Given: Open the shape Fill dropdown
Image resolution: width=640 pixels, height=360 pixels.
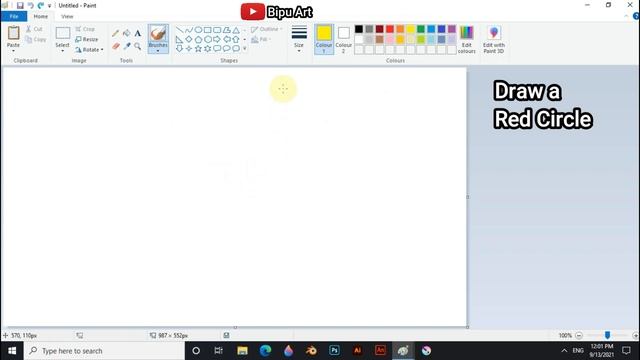Looking at the screenshot, I should [x=260, y=40].
